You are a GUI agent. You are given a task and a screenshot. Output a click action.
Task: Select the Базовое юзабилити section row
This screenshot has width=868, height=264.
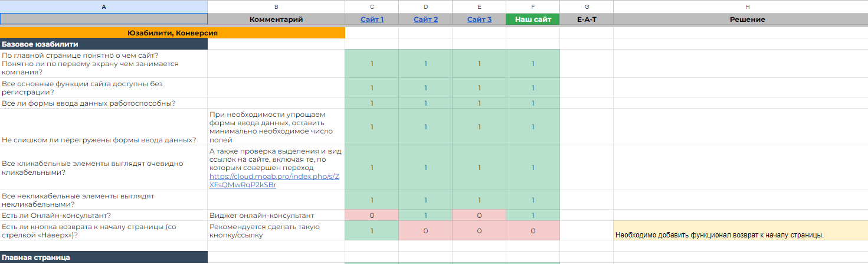pyautogui.click(x=104, y=44)
